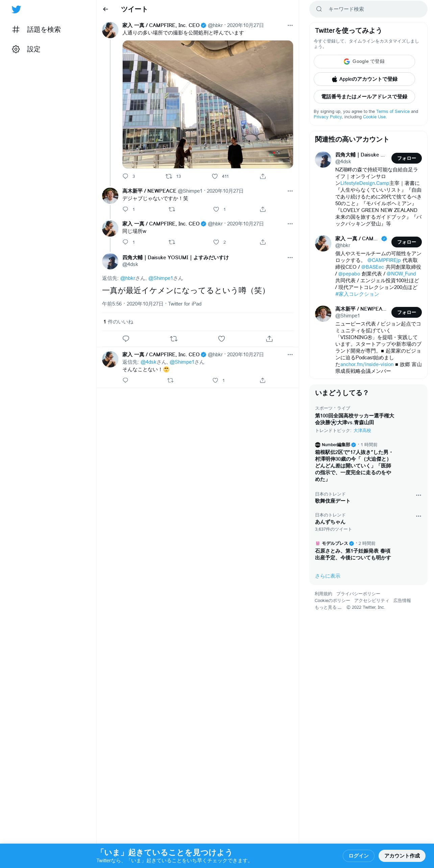Open more options on 四角大輔's main tweet
Screen dimensions: 434x868
290,258
